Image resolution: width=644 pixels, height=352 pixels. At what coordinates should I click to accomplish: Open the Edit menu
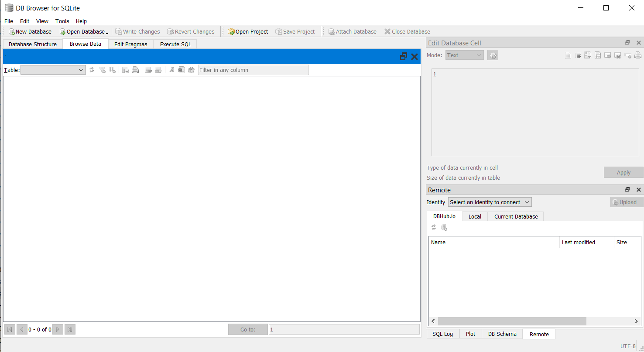click(25, 21)
